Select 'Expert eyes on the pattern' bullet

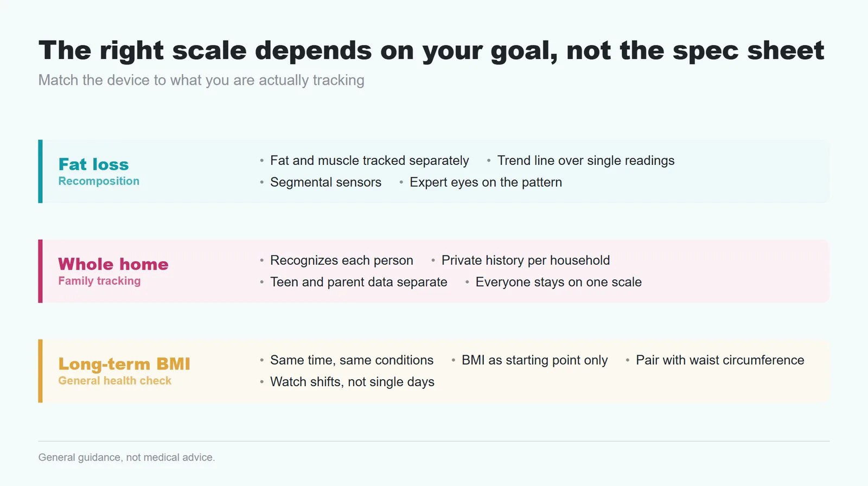(486, 182)
